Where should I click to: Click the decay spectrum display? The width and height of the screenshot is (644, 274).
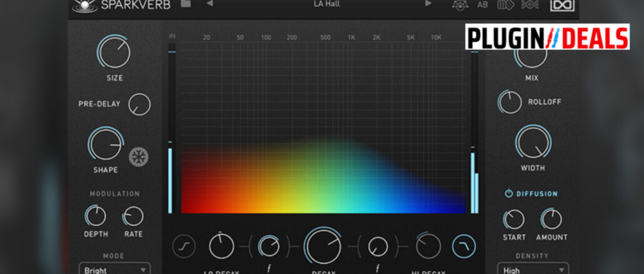(x=324, y=128)
